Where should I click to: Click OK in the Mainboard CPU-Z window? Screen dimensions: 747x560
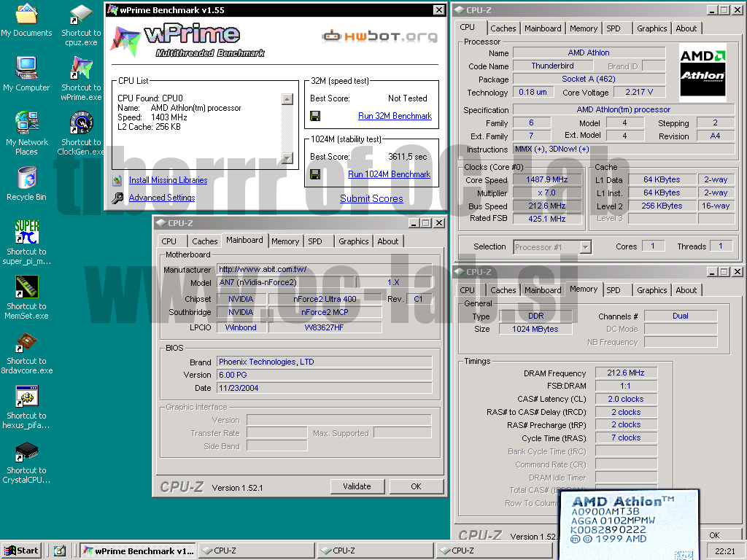[416, 486]
